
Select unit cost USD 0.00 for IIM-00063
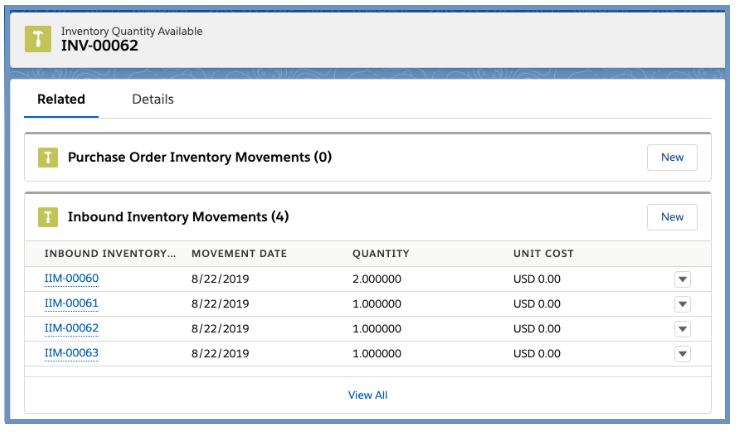tap(537, 354)
